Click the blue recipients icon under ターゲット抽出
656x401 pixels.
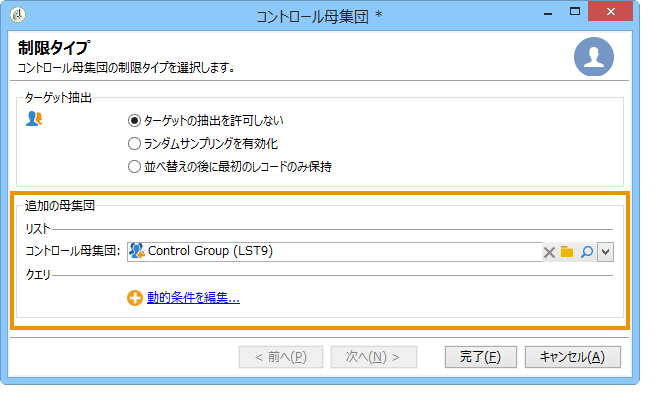click(34, 119)
